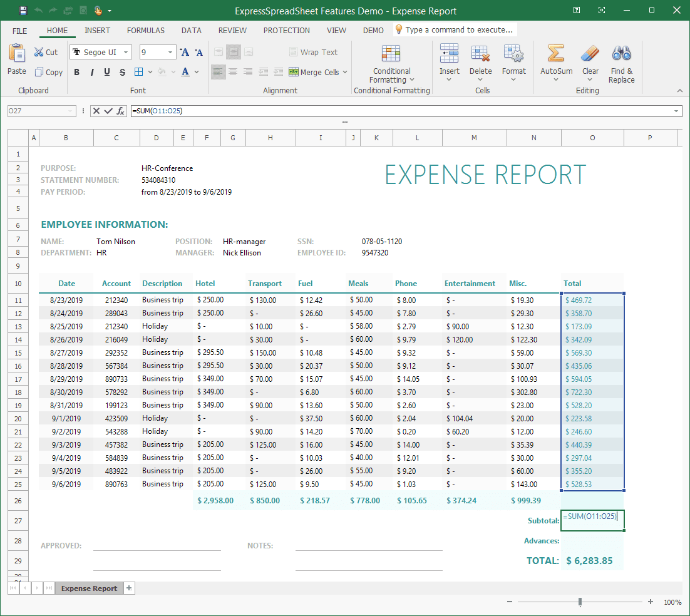The image size is (690, 616).
Task: Switch to the INSERT ribbon tab
Action: point(97,30)
